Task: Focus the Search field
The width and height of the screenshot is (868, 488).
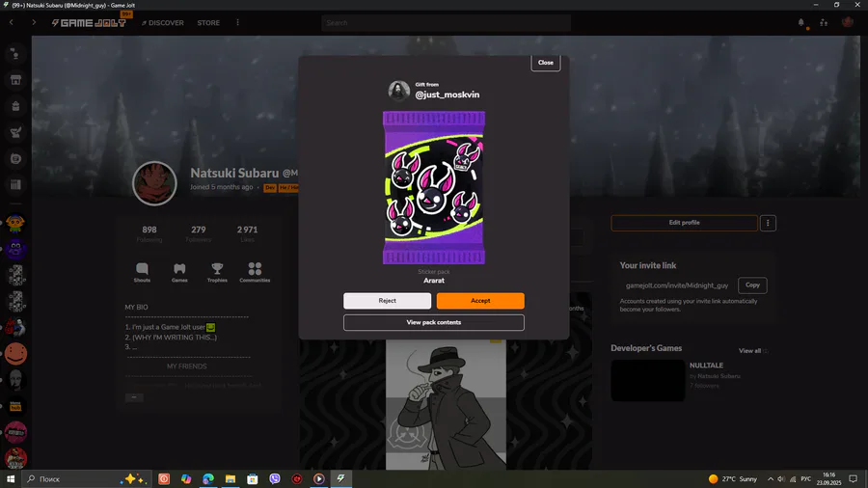Action: pos(446,23)
